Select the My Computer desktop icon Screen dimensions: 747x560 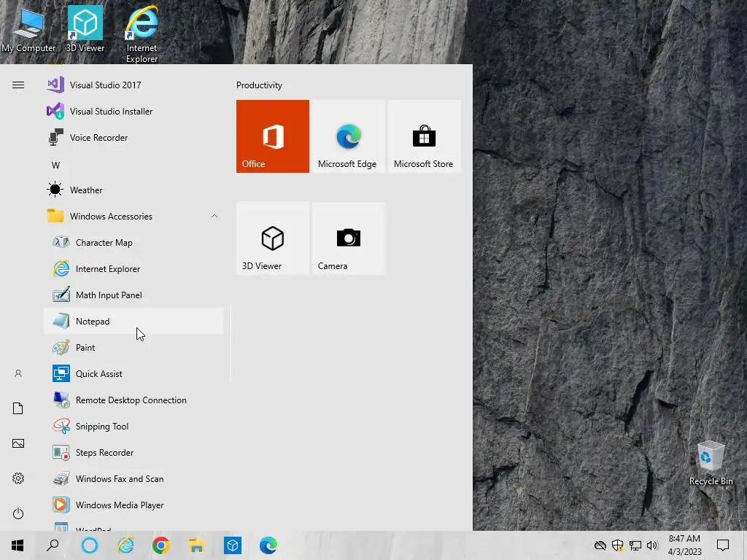[x=28, y=31]
